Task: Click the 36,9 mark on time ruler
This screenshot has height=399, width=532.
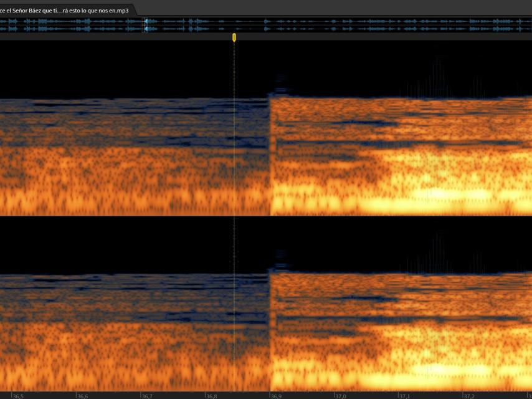Action: [x=275, y=396]
